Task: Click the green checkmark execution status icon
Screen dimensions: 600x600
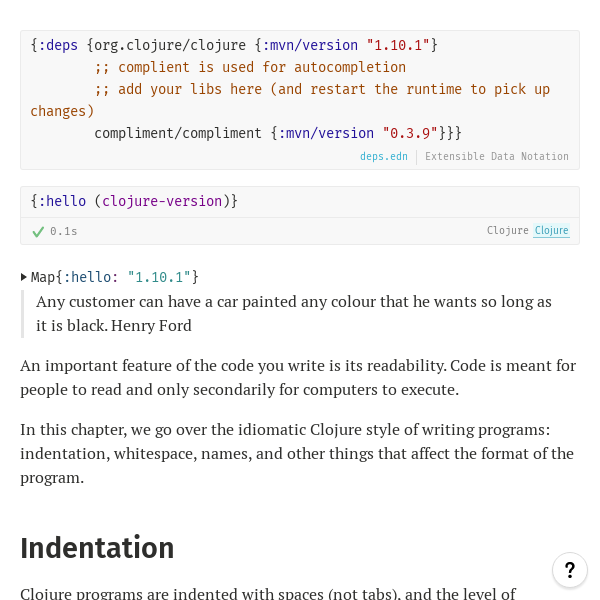Action: pyautogui.click(x=38, y=232)
